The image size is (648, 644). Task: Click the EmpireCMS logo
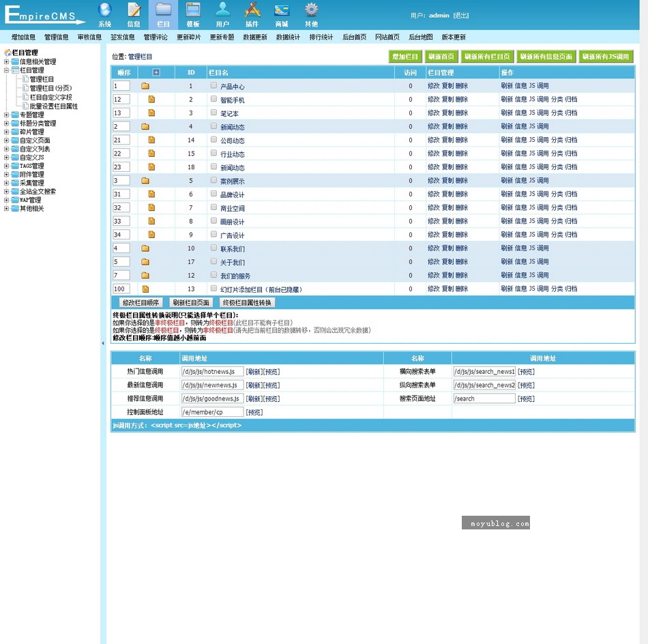click(x=44, y=15)
